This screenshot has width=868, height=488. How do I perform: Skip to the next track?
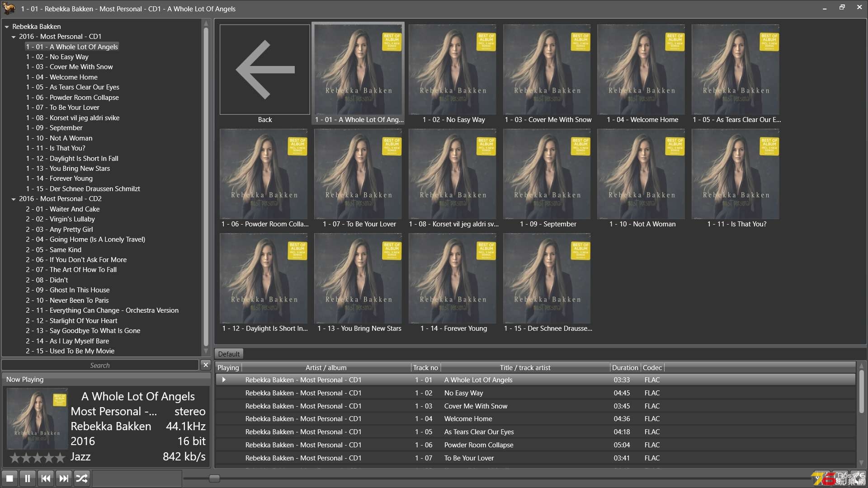point(64,478)
